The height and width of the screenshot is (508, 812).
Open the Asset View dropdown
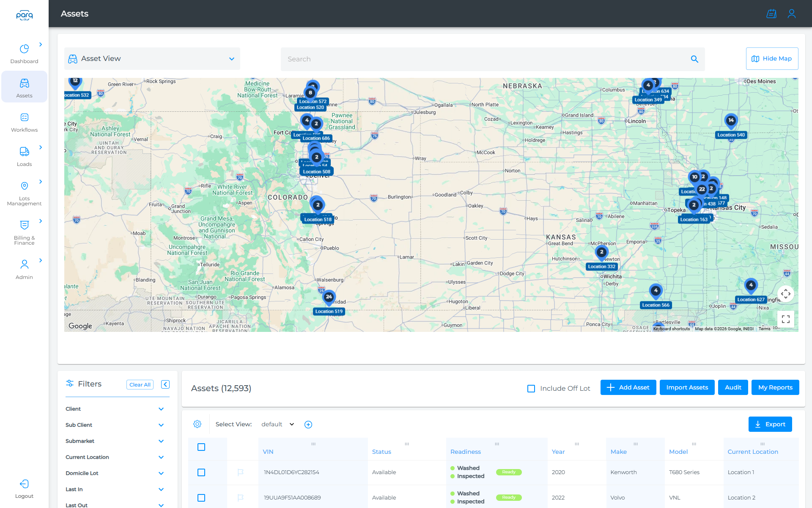coord(152,59)
